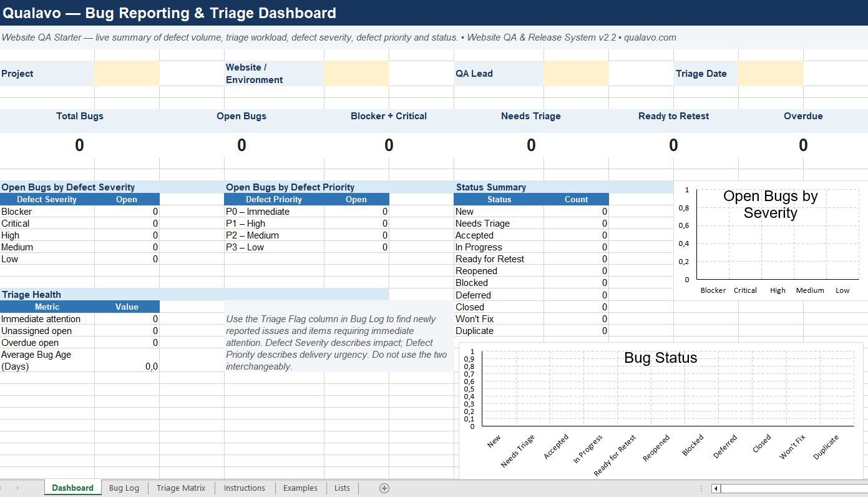Click the Needs Triage KPI heading
The height and width of the screenshot is (497, 868).
tap(531, 116)
